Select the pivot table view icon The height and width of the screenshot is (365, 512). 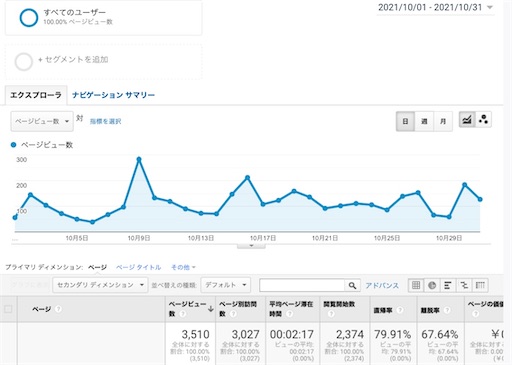point(480,285)
